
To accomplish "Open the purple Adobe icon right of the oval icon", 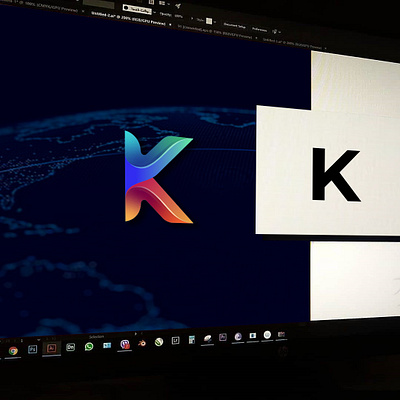I will point(223,337).
